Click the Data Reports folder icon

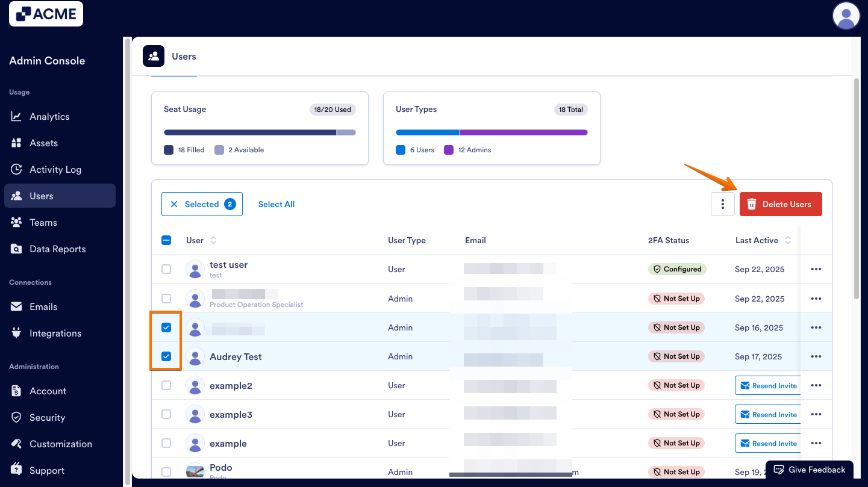(x=17, y=249)
